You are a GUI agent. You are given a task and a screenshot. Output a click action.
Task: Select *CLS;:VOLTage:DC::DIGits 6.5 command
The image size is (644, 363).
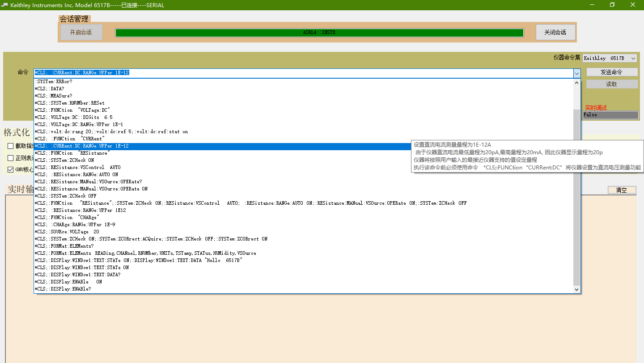point(304,117)
